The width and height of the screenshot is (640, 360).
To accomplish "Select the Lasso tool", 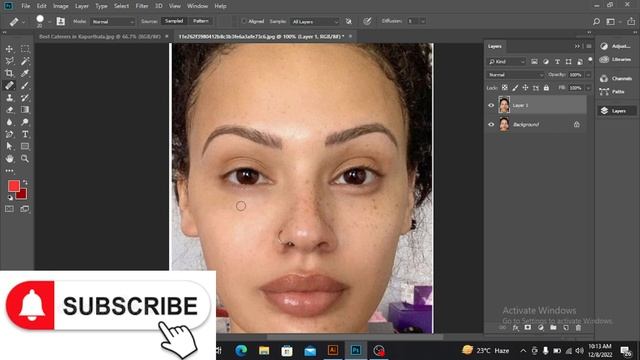I will [x=9, y=61].
